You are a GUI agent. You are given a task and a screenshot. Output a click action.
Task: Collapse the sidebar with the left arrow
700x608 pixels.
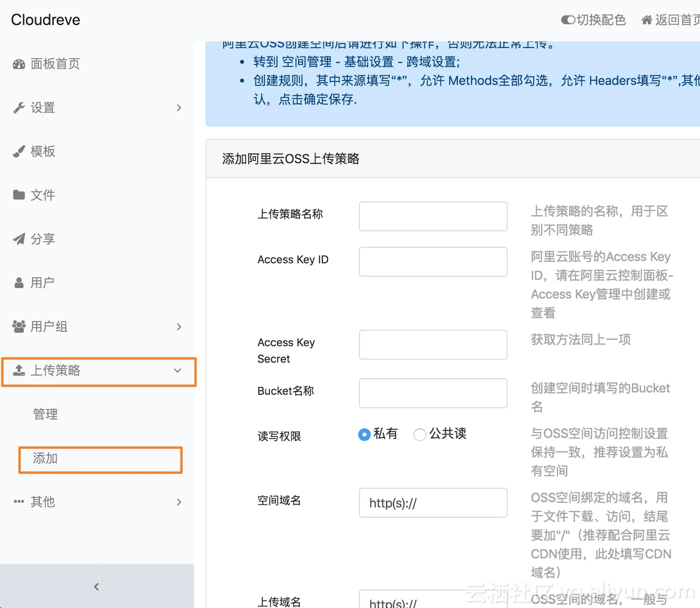pyautogui.click(x=96, y=586)
